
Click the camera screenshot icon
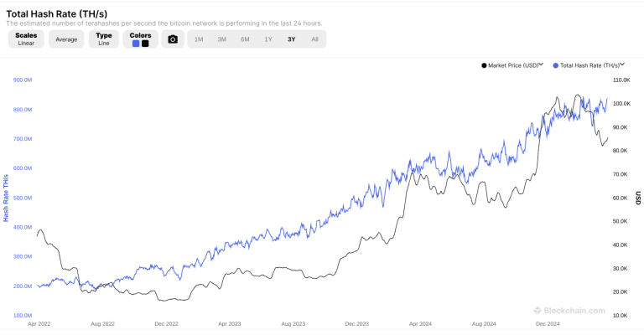(x=173, y=39)
